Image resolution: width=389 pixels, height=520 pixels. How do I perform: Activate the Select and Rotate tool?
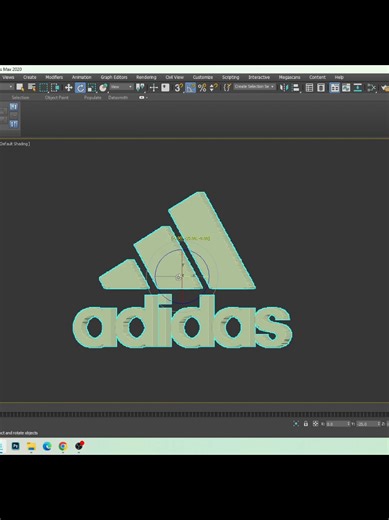tap(80, 88)
